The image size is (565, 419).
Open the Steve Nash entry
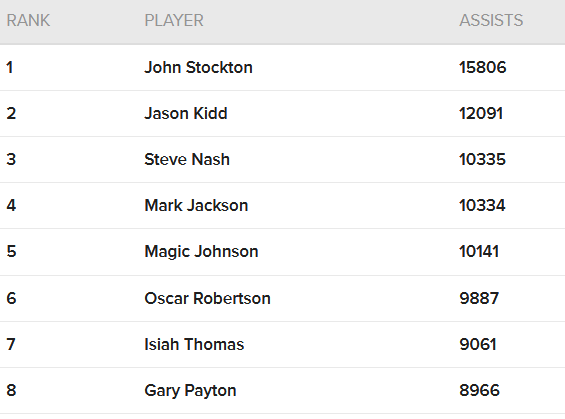click(x=187, y=160)
